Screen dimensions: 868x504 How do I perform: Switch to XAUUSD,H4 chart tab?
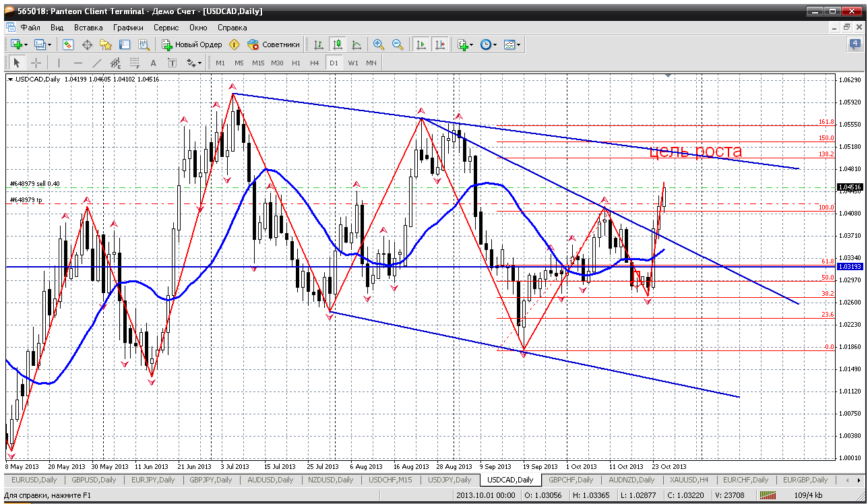(688, 480)
